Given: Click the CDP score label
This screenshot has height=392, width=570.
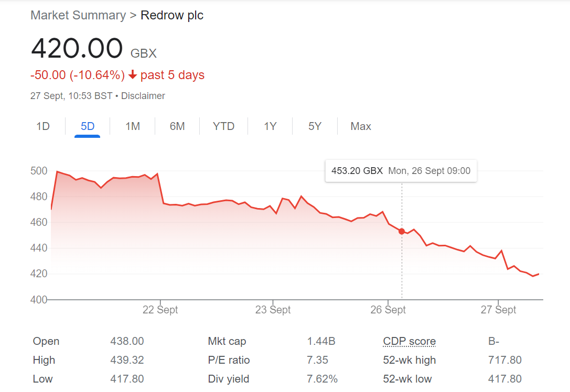Looking at the screenshot, I should pyautogui.click(x=409, y=341).
